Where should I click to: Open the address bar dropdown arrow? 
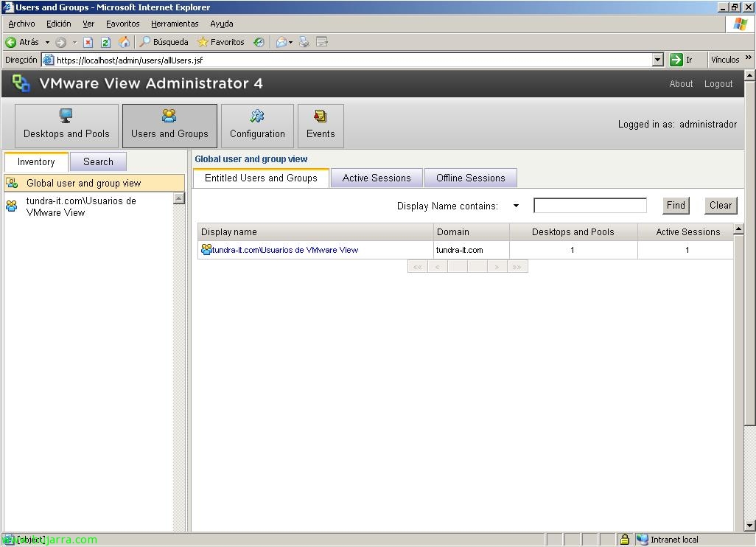658,60
